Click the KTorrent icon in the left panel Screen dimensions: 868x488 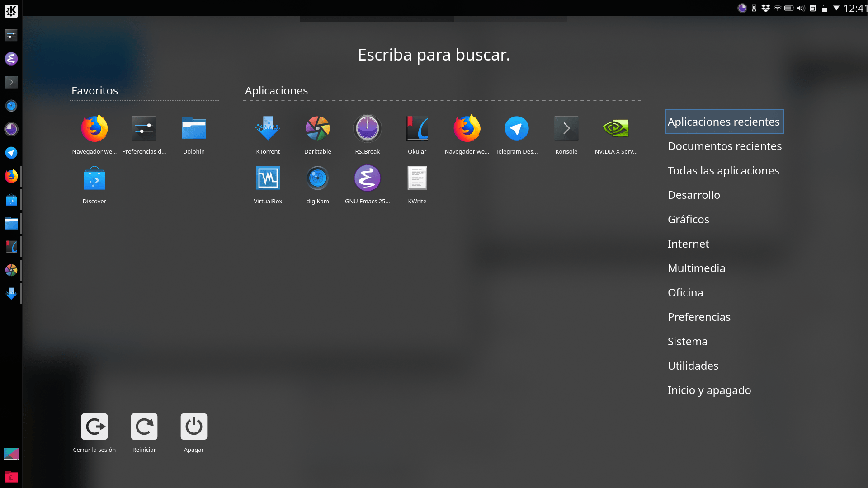tap(11, 294)
